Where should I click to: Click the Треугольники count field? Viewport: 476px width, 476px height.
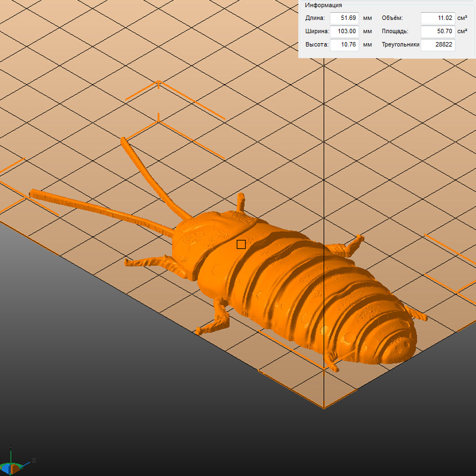[437, 45]
